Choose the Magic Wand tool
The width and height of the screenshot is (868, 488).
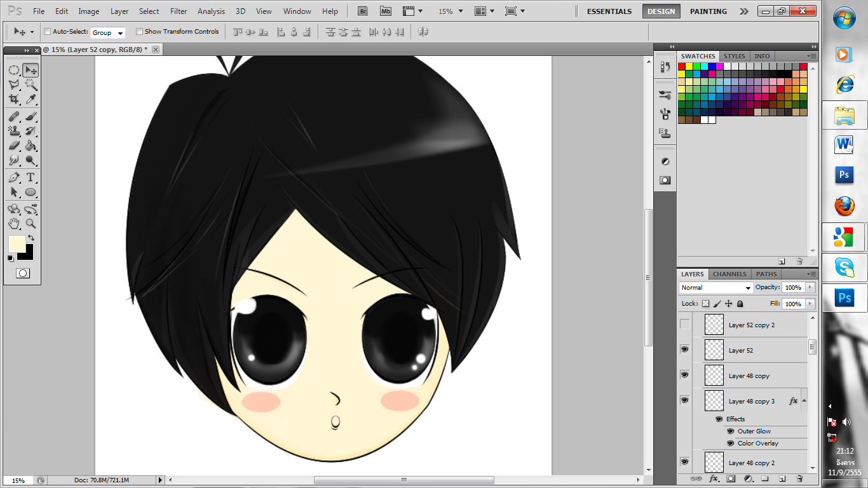(31, 85)
